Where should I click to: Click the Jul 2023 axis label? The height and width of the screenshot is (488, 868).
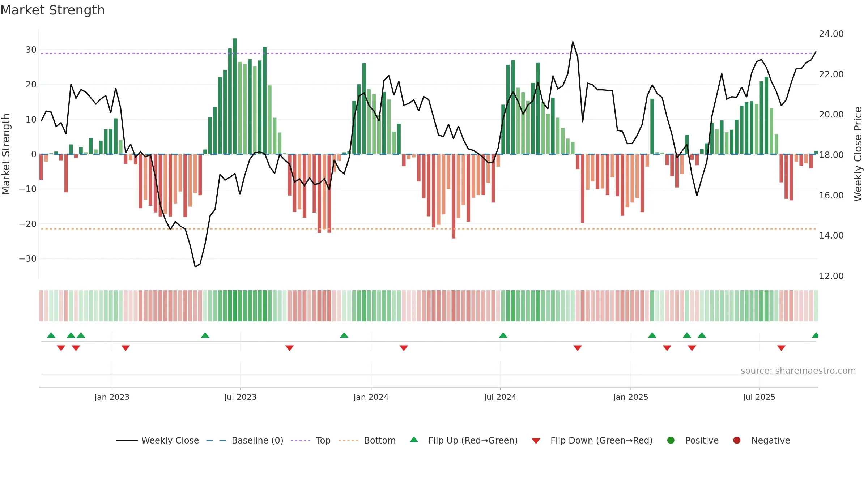point(240,397)
